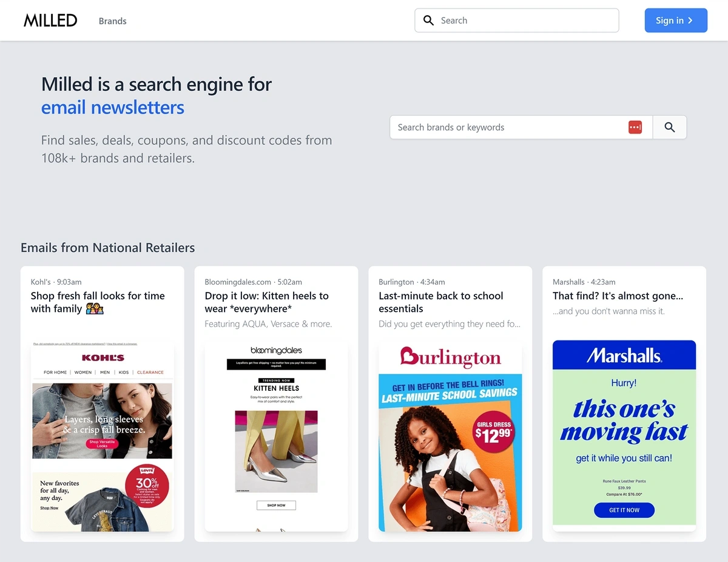
Task: Click the magnifier icon in header search
Action: click(x=428, y=21)
